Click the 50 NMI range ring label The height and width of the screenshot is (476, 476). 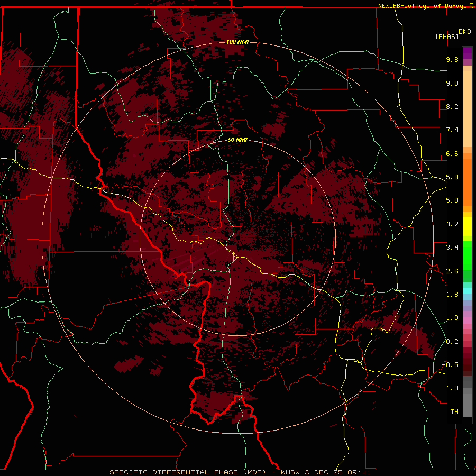click(x=237, y=140)
